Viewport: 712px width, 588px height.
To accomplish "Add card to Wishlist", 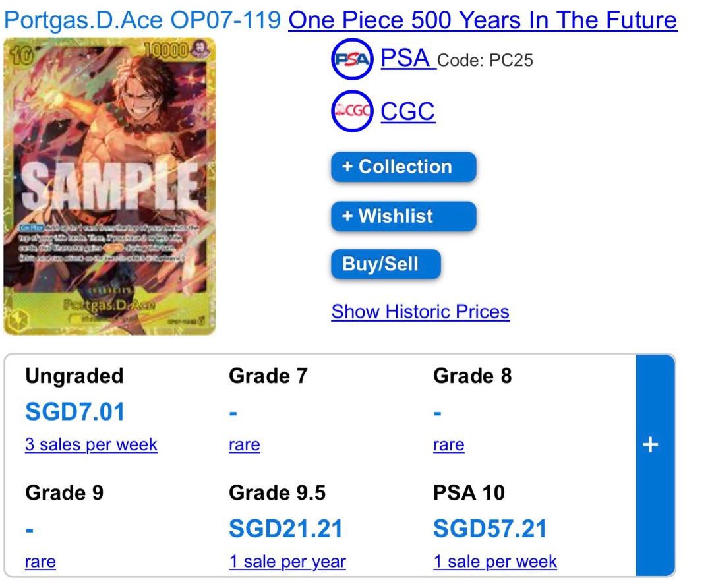I will (x=403, y=216).
